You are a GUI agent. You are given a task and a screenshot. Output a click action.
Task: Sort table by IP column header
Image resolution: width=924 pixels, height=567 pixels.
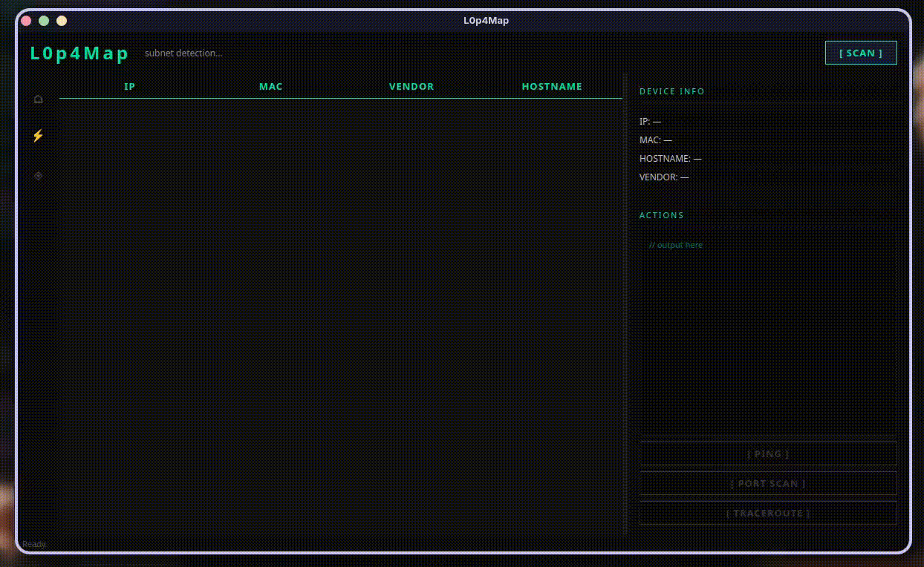pyautogui.click(x=129, y=86)
